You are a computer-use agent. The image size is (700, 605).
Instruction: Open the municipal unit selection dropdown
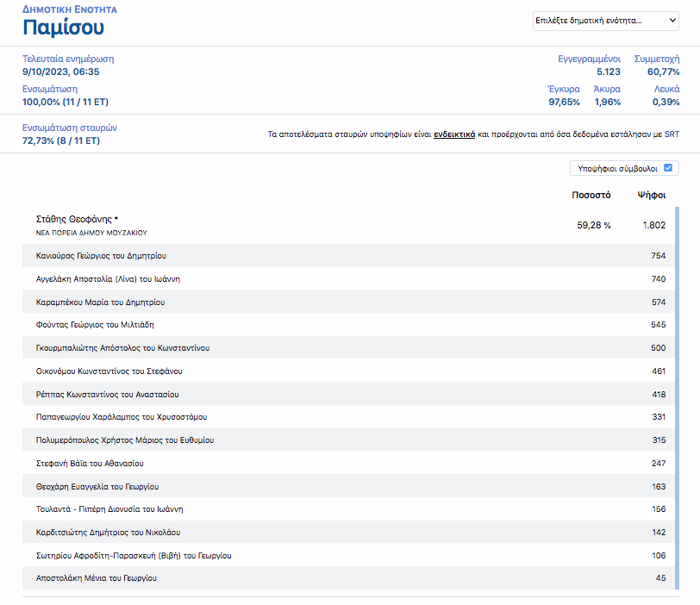click(x=606, y=20)
